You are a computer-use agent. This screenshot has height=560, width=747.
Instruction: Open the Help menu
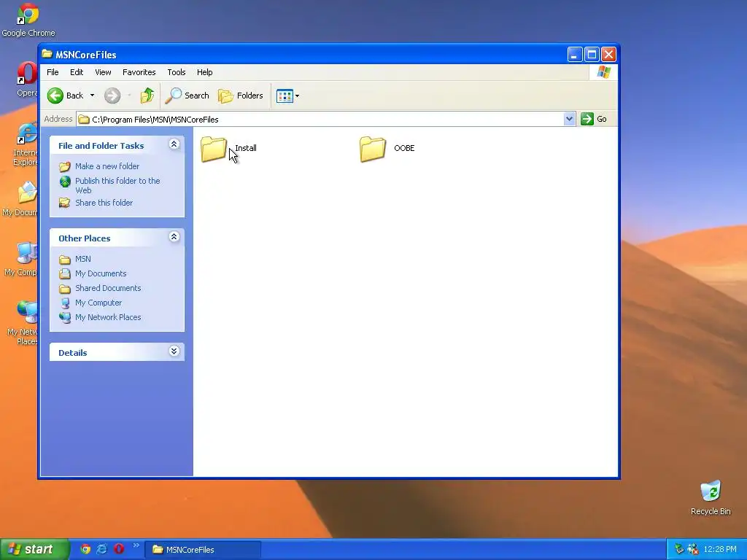pos(205,72)
